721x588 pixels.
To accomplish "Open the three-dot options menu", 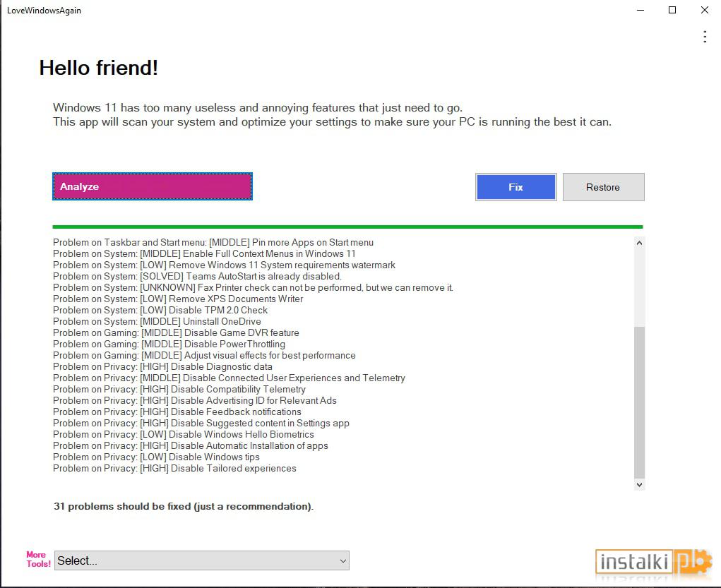I will (x=705, y=37).
